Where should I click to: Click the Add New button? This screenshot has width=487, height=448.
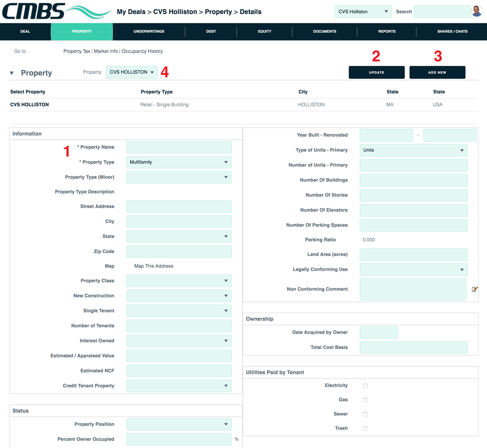tap(437, 73)
